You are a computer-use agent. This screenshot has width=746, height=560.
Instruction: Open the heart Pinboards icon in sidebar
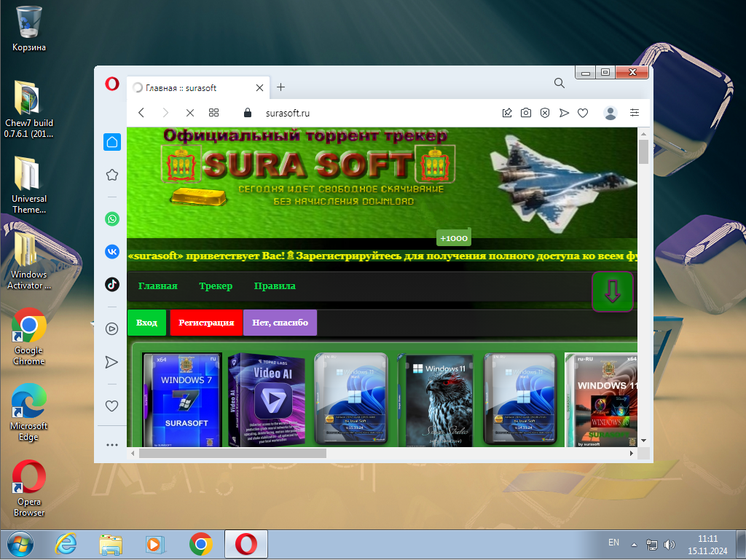(111, 406)
